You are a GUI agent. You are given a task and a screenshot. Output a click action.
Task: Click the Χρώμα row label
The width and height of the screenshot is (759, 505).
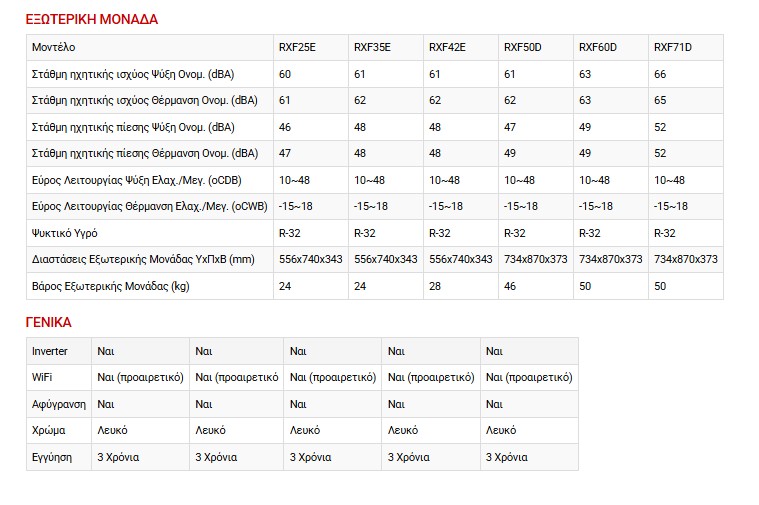point(48,430)
